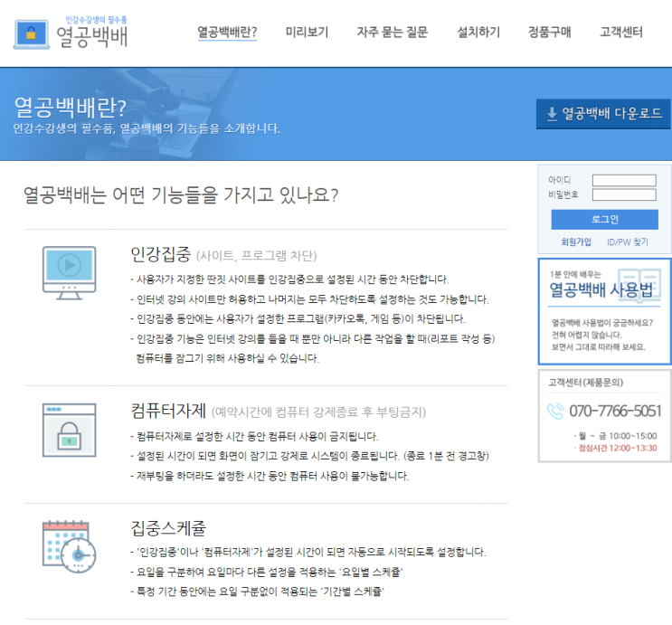The width and height of the screenshot is (672, 625).
Task: Click the 인강집중 monitor play icon
Action: 69,272
